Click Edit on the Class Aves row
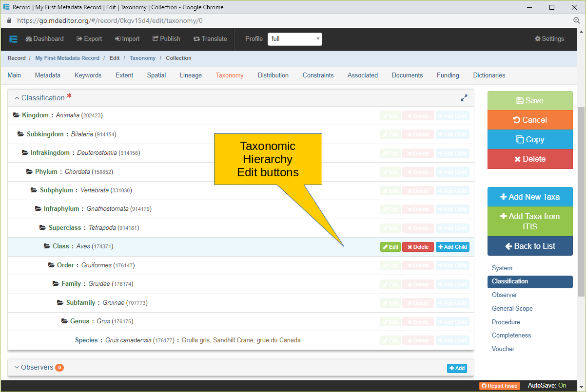Viewport: 586px width, 392px height. click(391, 247)
